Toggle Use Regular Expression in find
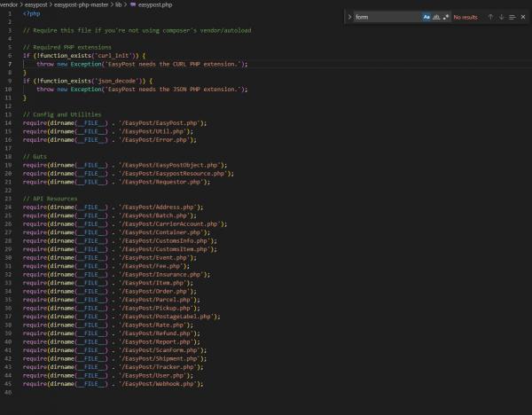Screen dimensions: 532x415 click(446, 17)
